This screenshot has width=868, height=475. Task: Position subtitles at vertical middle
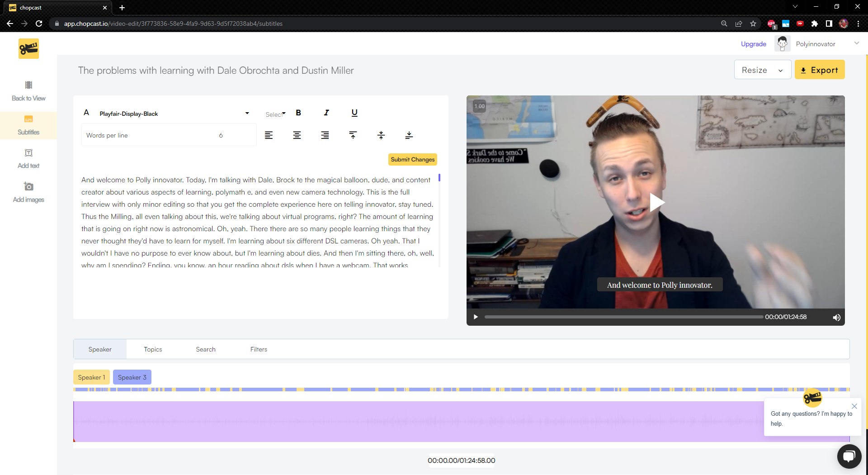(x=381, y=135)
